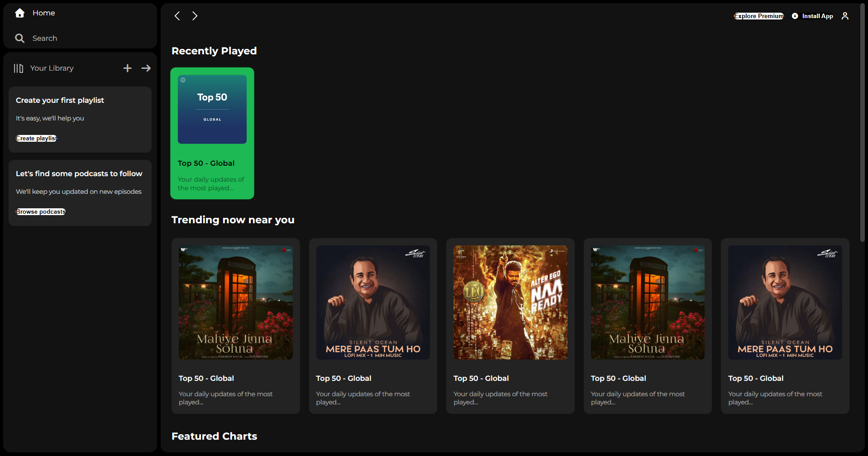
Task: Click the Search magnifier icon
Action: tap(19, 38)
